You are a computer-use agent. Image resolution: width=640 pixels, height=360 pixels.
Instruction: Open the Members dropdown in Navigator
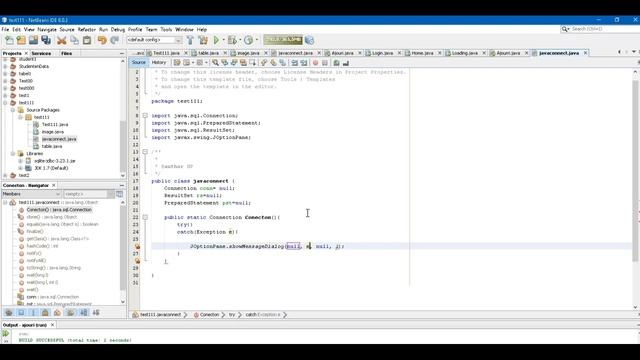31,194
